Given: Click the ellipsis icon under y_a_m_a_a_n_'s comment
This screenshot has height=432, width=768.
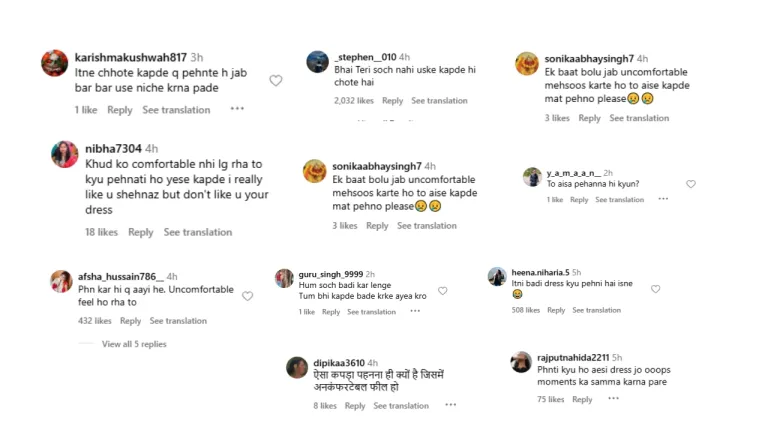Looking at the screenshot, I should click(x=663, y=200).
